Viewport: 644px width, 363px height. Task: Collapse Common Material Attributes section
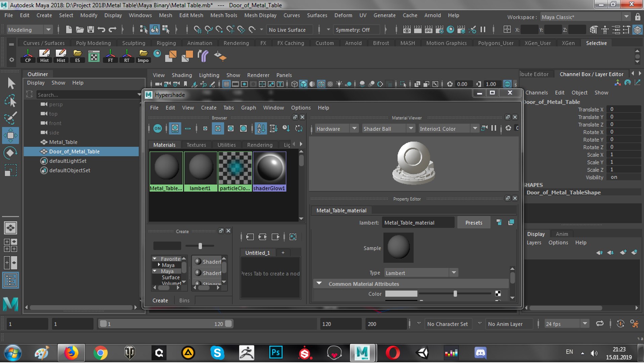319,284
